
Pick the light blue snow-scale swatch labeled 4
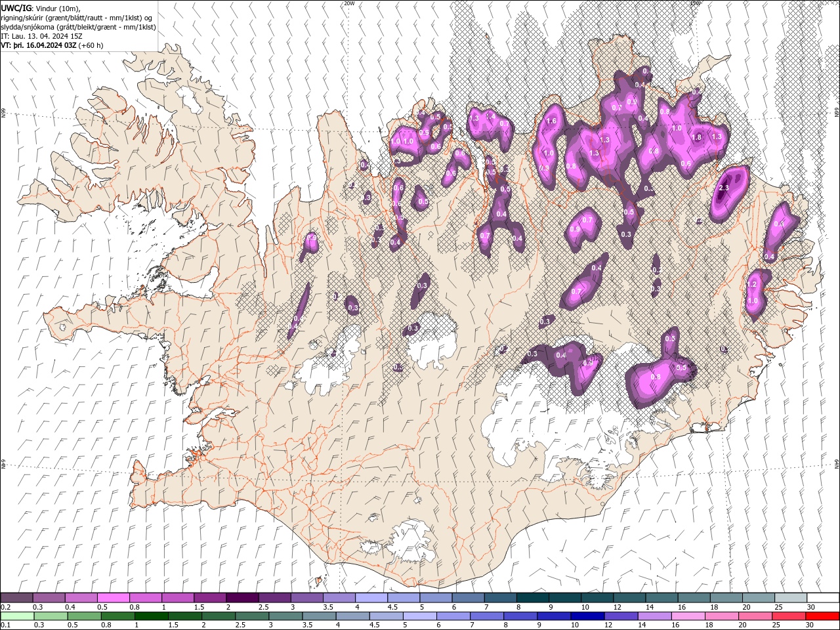[x=371, y=598]
